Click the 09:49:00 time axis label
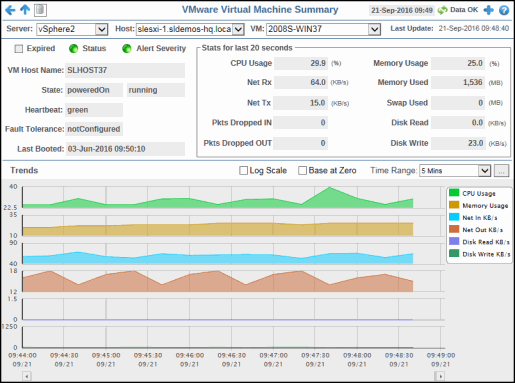515x383 pixels. point(441,355)
